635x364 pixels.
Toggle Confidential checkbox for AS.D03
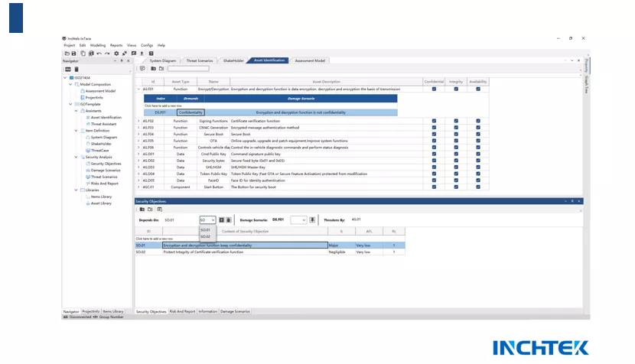pos(434,167)
